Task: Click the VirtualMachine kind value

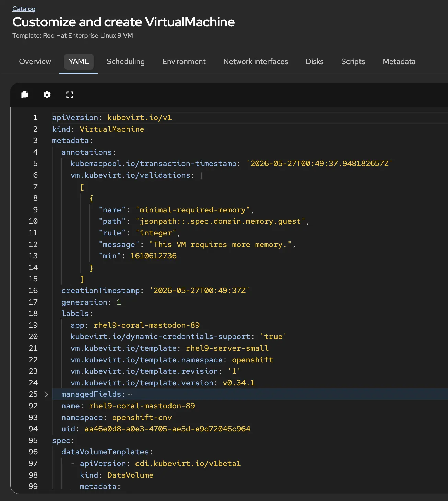Action: point(112,129)
